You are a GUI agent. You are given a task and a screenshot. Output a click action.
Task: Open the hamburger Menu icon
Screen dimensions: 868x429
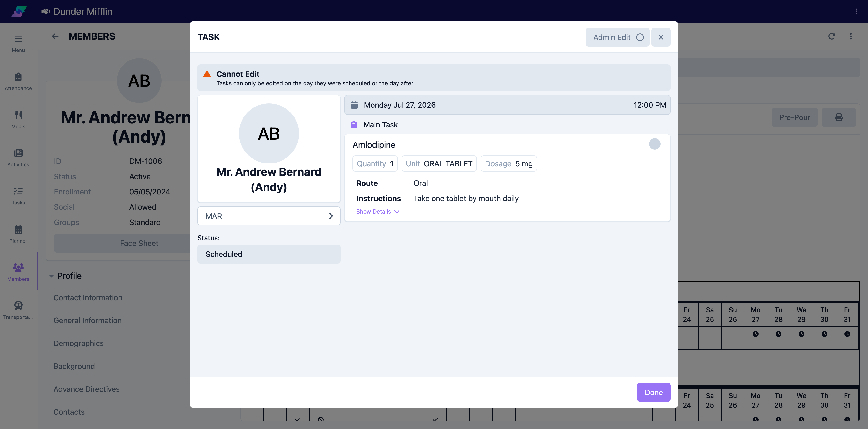click(x=18, y=39)
